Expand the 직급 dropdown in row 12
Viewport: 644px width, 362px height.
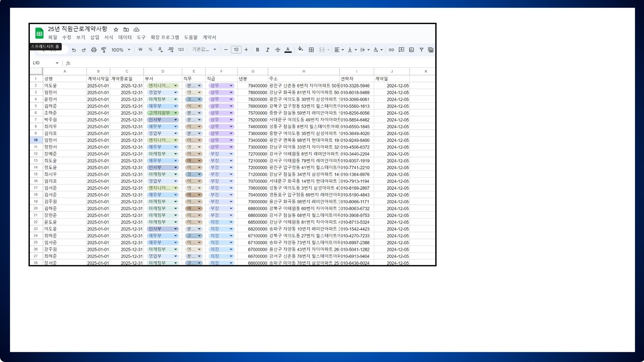pos(231,154)
